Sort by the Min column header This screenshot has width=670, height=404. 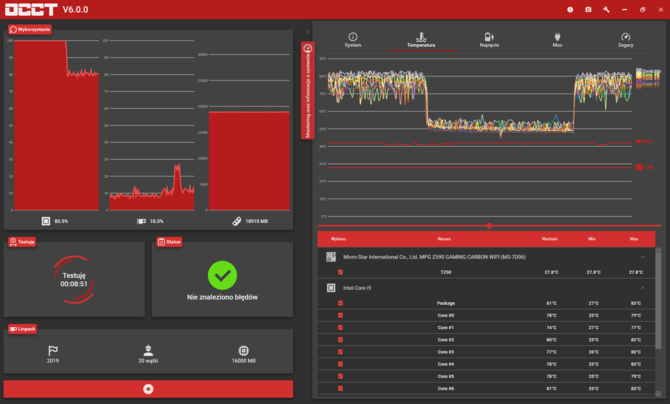pos(592,239)
